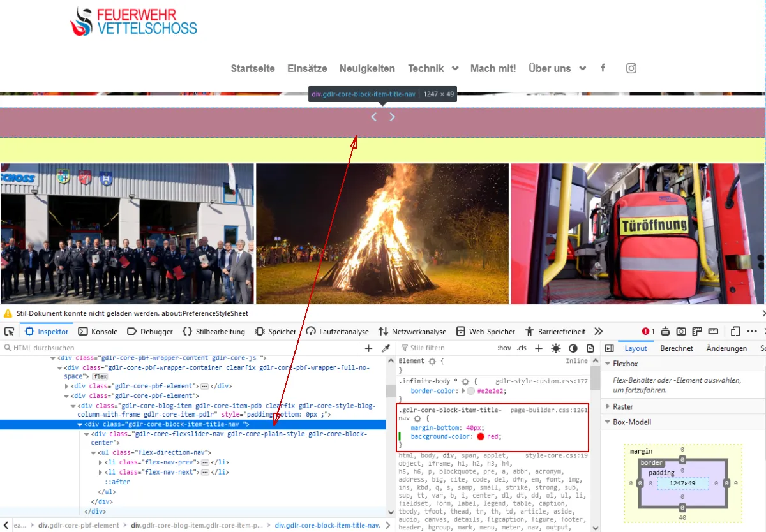Image resolution: width=766 pixels, height=532 pixels.
Task: Click the red background-color swatch
Action: [480, 437]
